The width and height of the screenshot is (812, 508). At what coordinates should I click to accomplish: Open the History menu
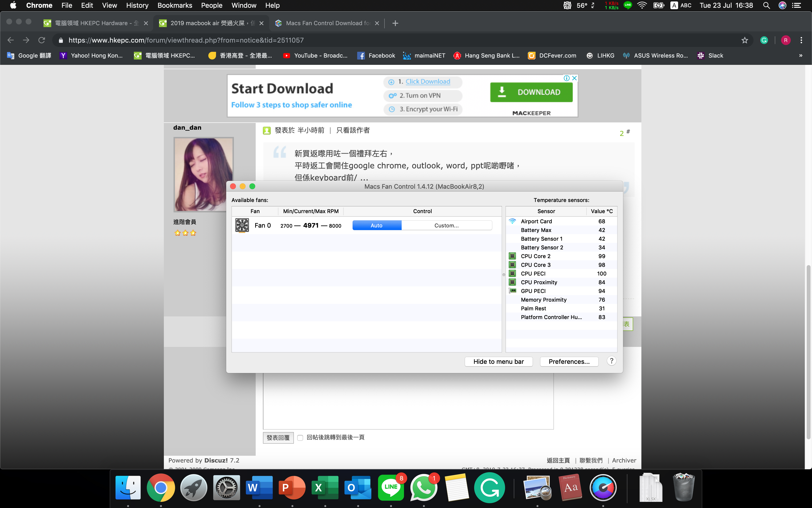click(137, 5)
